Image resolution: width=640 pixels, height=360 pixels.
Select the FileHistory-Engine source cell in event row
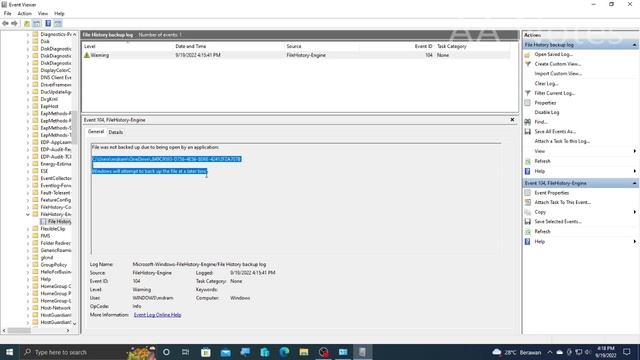306,55
